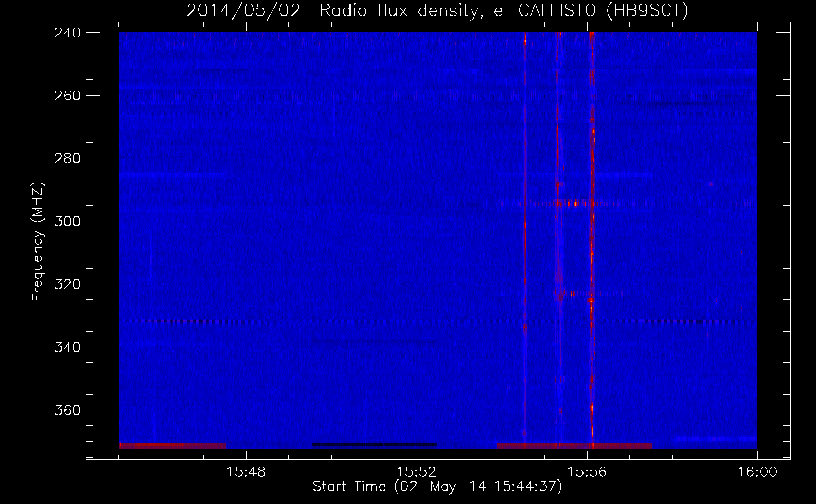Select the 'Frequency (MHZ)' axis label
The image size is (816, 504).
tap(38, 241)
